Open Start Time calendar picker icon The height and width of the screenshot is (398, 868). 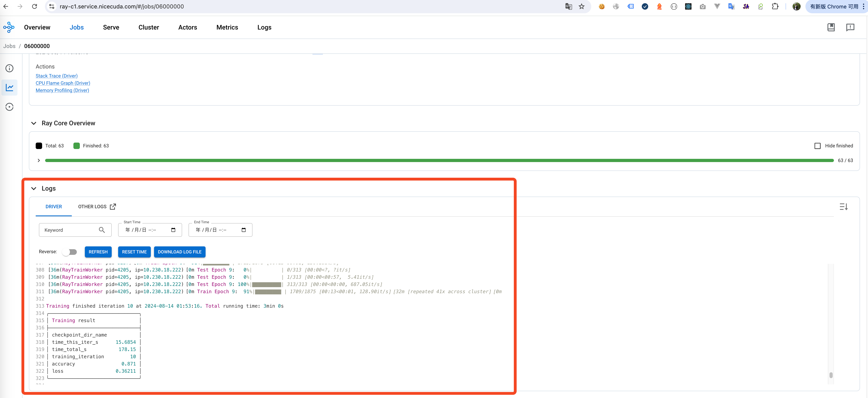[x=173, y=230]
